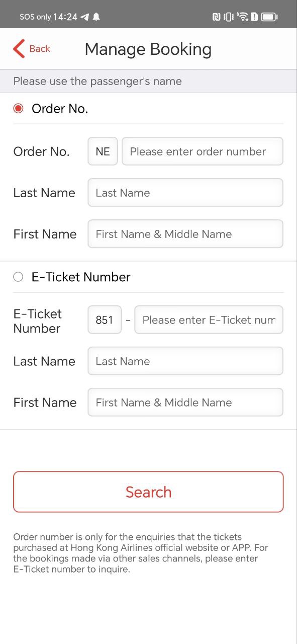Image resolution: width=297 pixels, height=644 pixels.
Task: Focus Last Name field under E-Ticket Number
Action: pyautogui.click(x=185, y=361)
